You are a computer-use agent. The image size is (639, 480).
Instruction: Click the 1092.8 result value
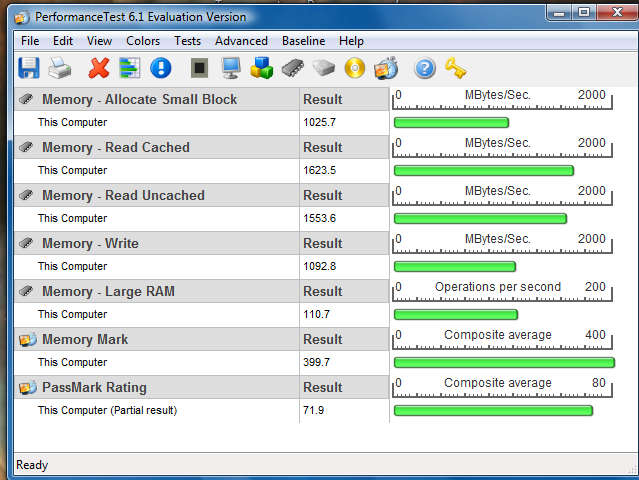(320, 266)
